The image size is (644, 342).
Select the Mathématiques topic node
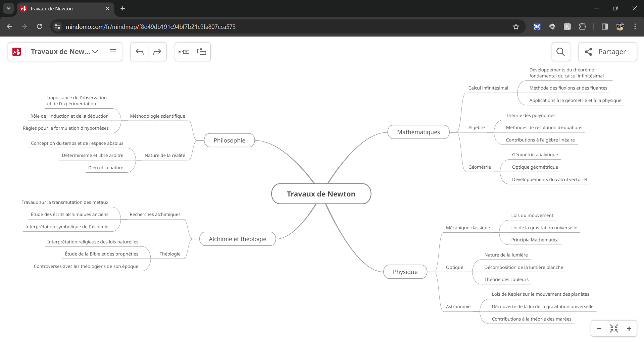pos(418,132)
